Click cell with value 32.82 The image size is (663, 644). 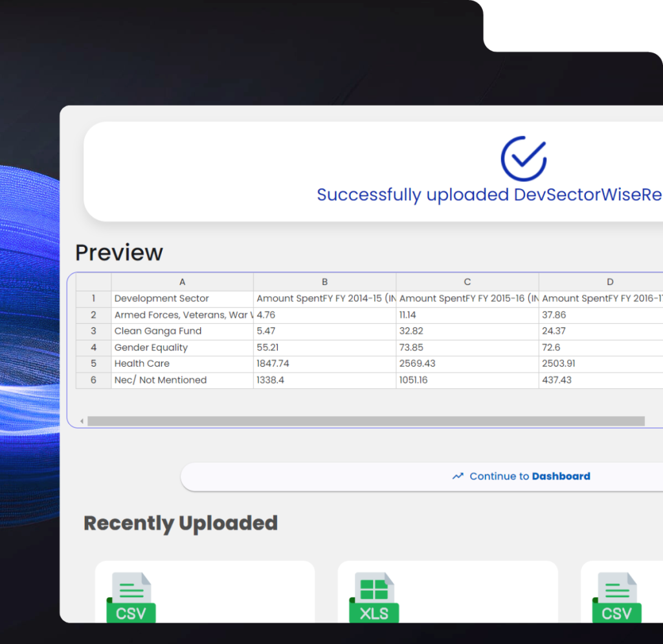pyautogui.click(x=467, y=331)
